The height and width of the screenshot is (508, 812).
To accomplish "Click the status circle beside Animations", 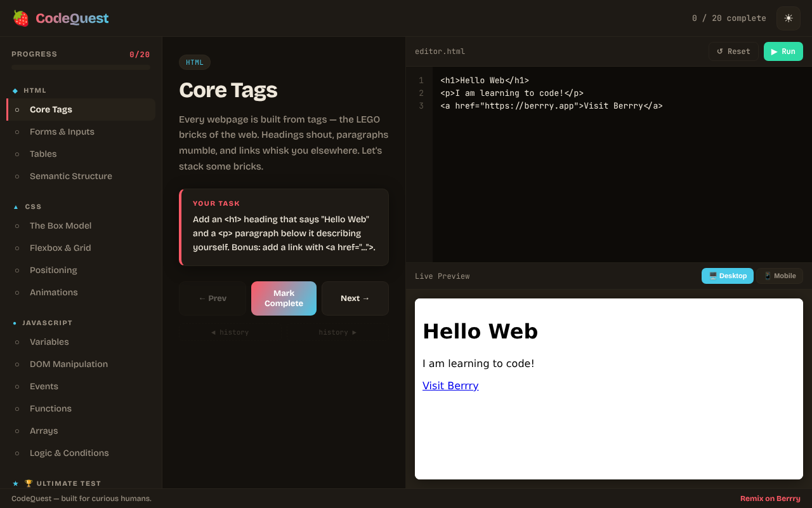I will click(x=17, y=293).
